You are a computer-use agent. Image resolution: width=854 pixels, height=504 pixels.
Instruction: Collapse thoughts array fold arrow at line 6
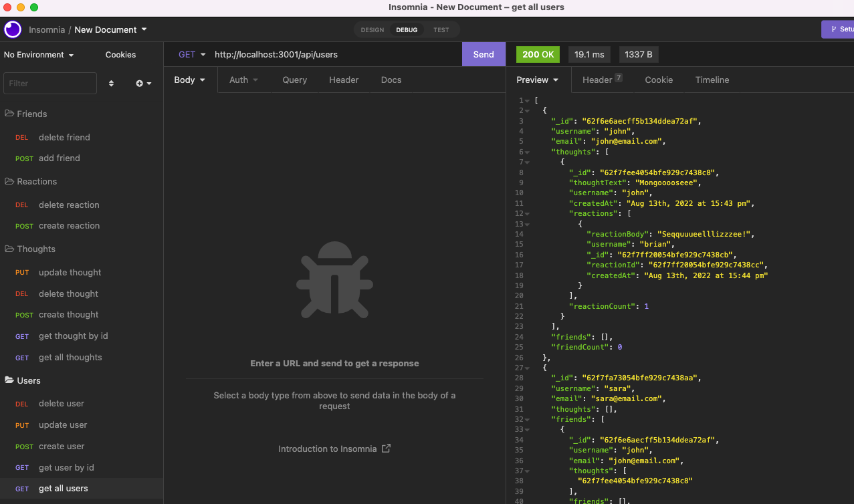point(527,152)
